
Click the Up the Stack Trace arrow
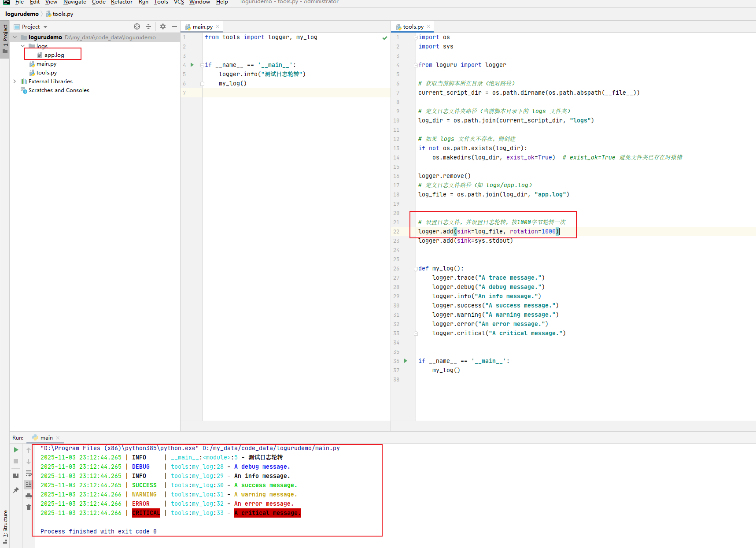pos(28,450)
